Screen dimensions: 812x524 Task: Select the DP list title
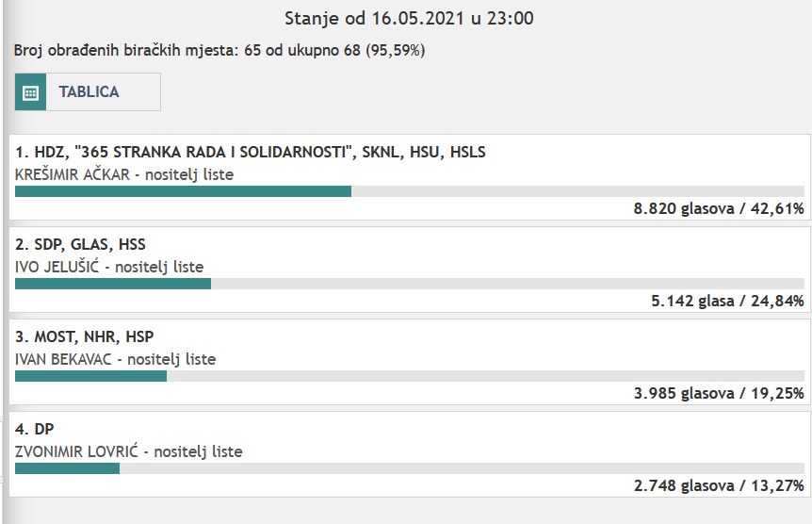[x=34, y=429]
